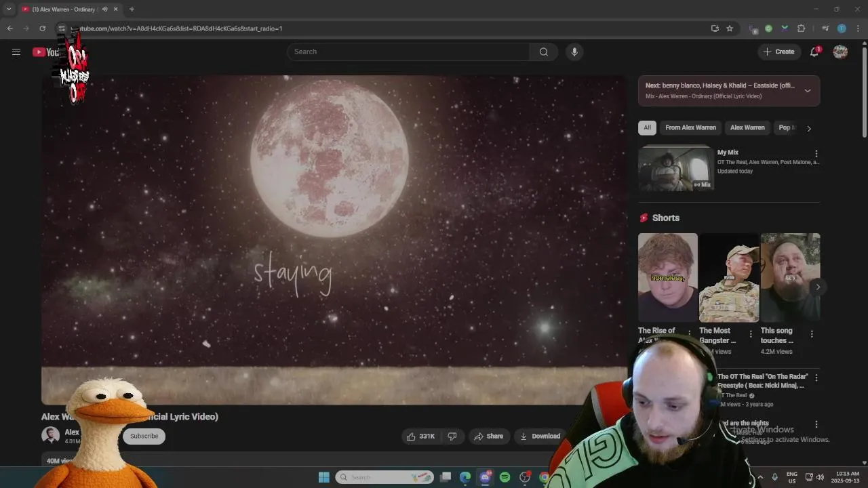The image size is (868, 488).
Task: Click in the YouTube search field
Action: pyautogui.click(x=408, y=52)
